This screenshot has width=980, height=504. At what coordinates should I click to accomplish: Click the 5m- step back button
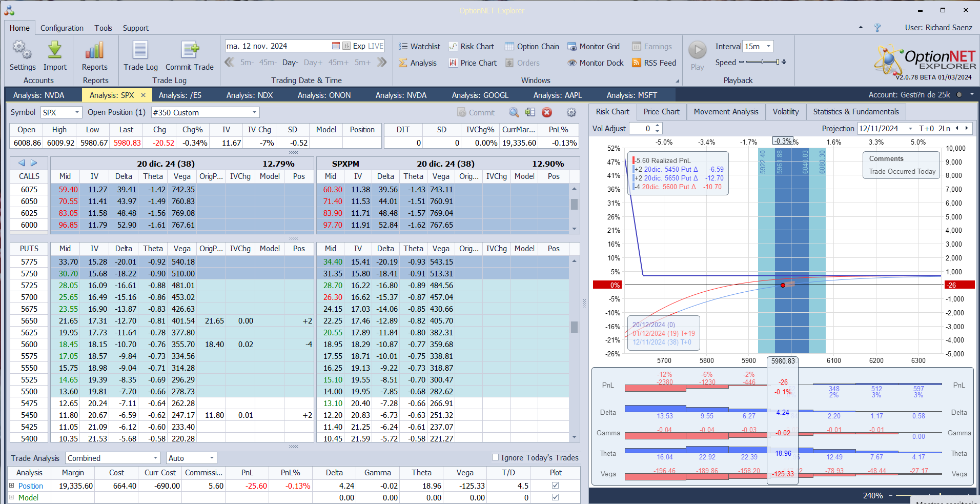pyautogui.click(x=247, y=63)
